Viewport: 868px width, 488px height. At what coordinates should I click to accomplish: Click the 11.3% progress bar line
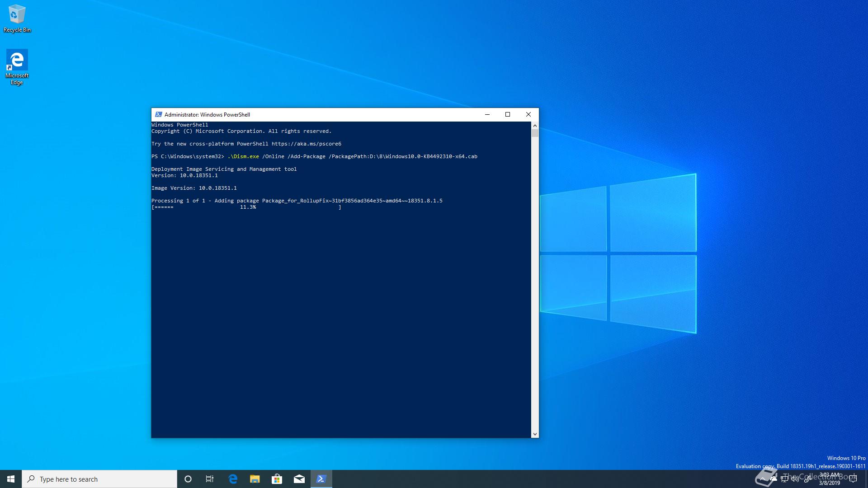246,207
